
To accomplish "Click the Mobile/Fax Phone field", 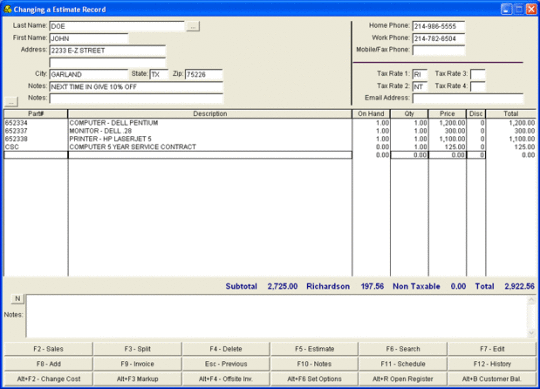I will pyautogui.click(x=439, y=50).
